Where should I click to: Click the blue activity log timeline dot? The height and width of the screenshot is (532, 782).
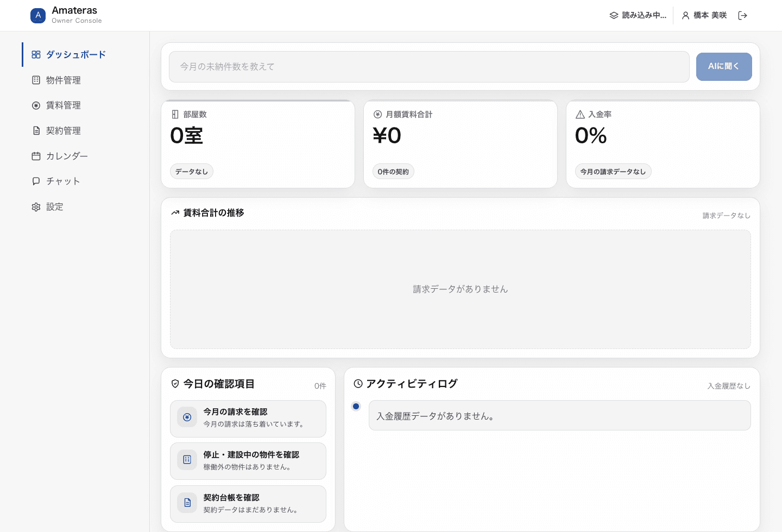coord(356,406)
